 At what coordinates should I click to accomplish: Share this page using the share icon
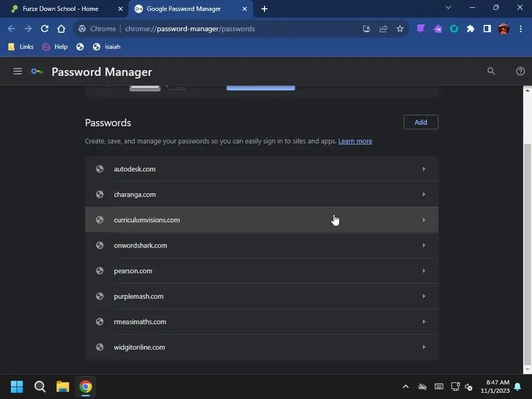point(383,29)
